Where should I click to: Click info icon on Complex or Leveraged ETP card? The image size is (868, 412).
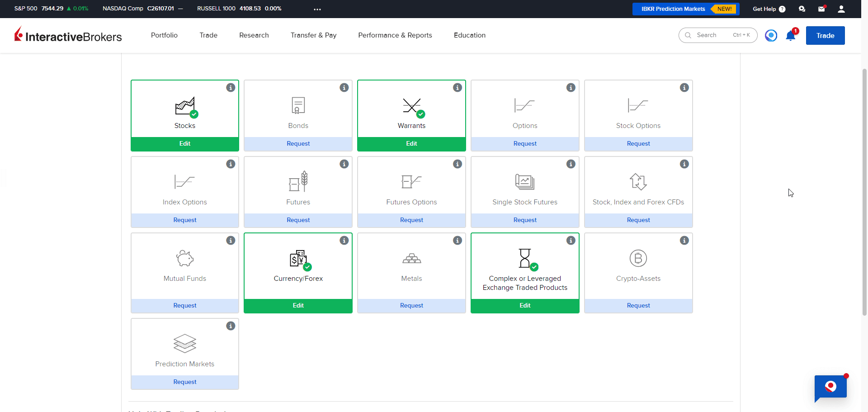click(x=571, y=241)
